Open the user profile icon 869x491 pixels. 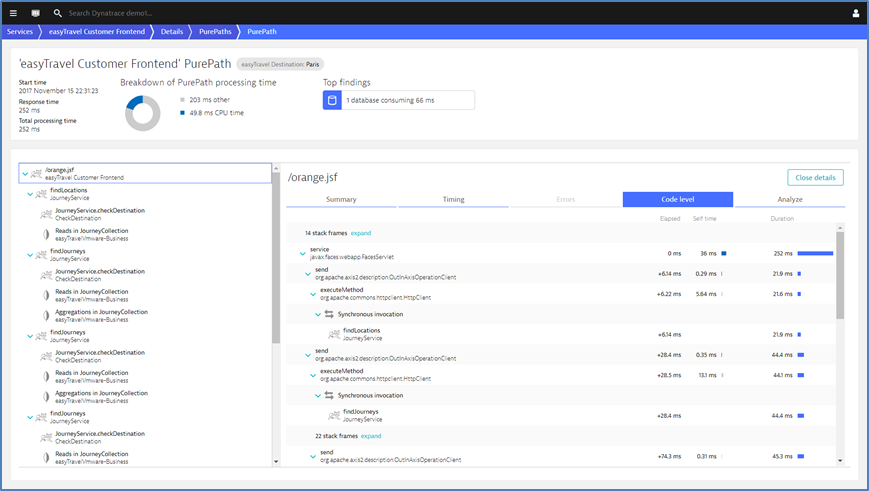(856, 13)
